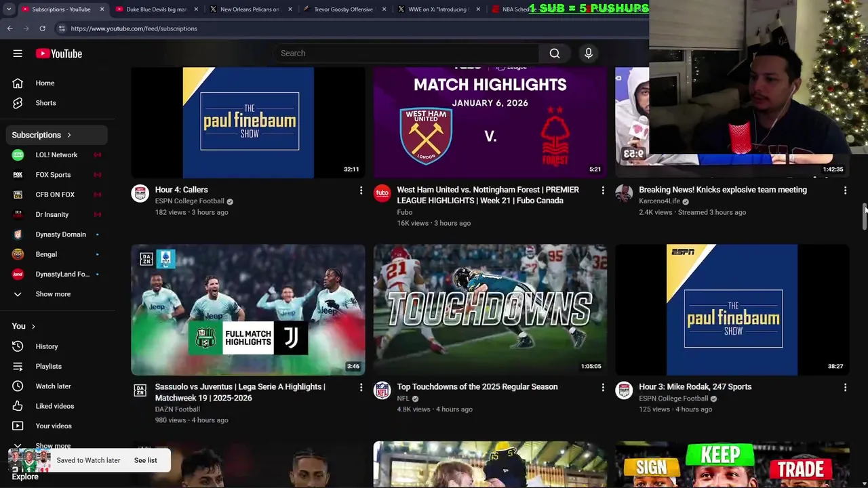Play the Hour 4: Callers thumbnail
The width and height of the screenshot is (868, 488).
248,122
